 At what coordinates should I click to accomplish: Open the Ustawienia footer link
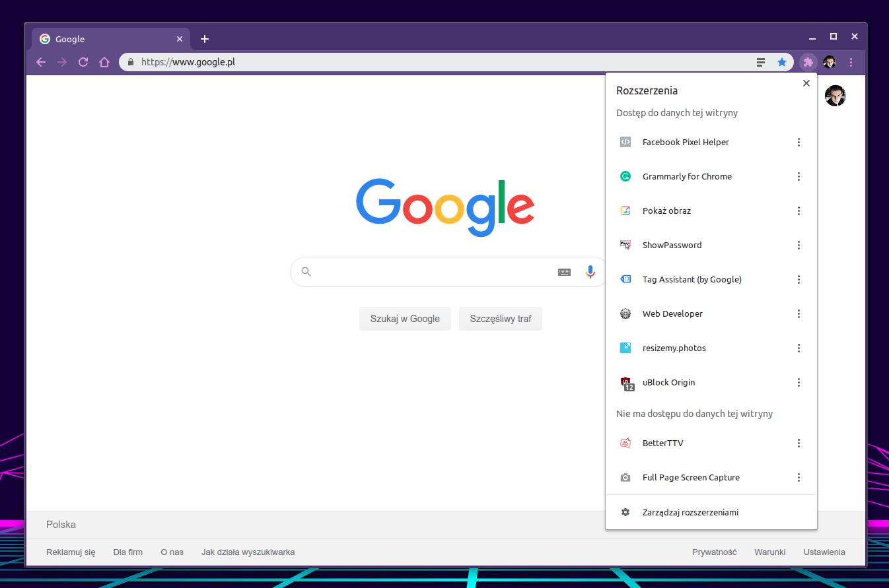(x=824, y=552)
